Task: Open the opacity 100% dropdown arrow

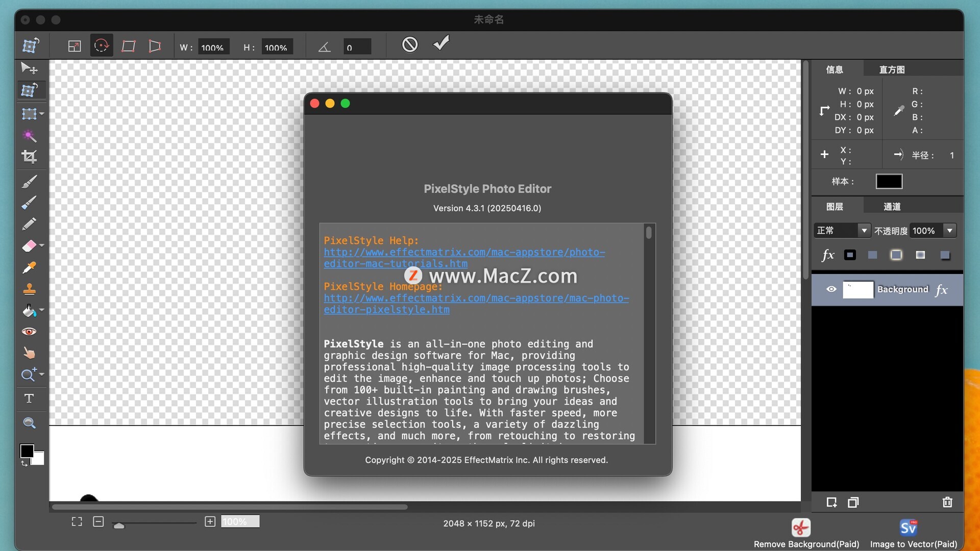Action: coord(950,231)
